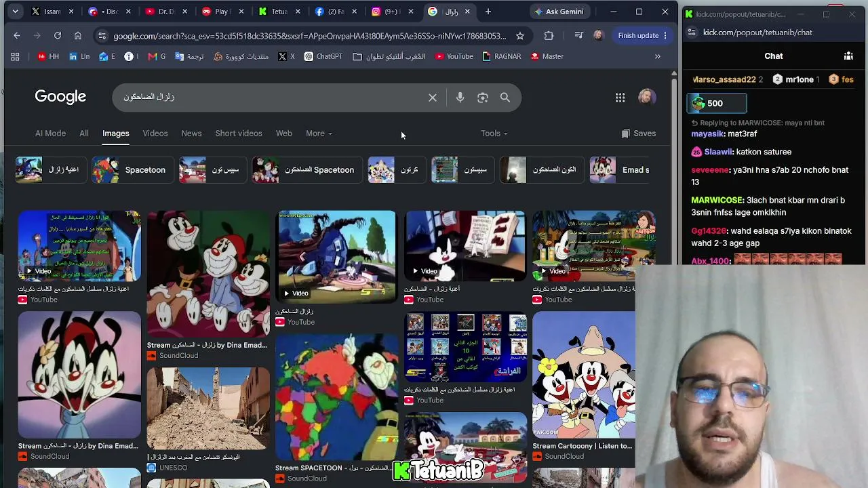
Task: Switch to Short videos tab
Action: coord(239,134)
